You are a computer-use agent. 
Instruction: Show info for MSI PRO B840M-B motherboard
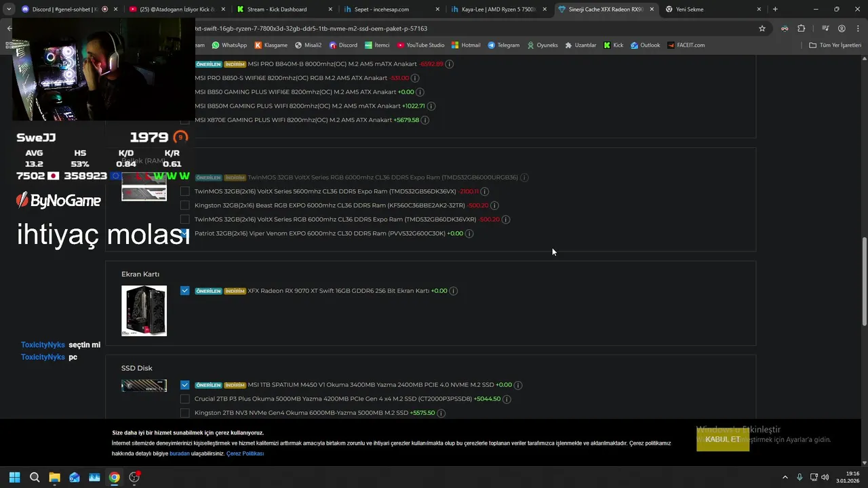450,64
